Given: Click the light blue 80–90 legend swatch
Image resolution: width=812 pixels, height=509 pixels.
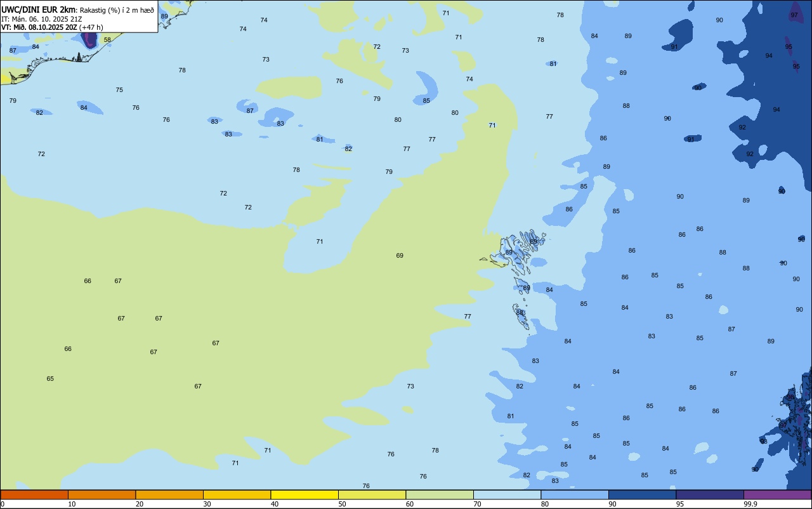Looking at the screenshot, I should click(575, 494).
